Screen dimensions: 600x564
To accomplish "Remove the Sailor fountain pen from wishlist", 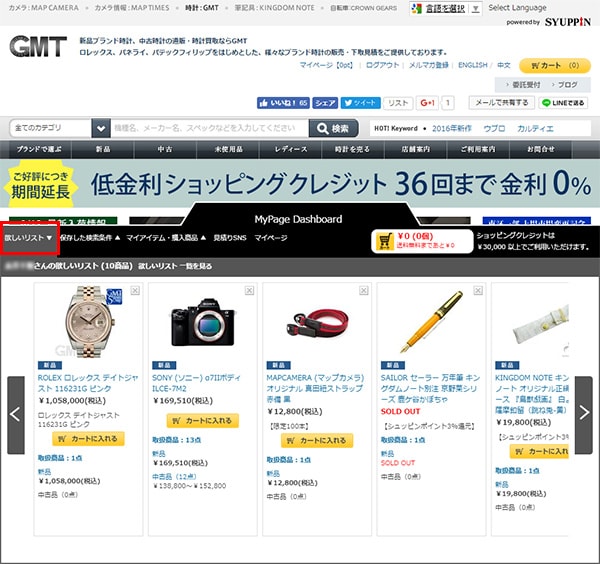I will coord(478,291).
